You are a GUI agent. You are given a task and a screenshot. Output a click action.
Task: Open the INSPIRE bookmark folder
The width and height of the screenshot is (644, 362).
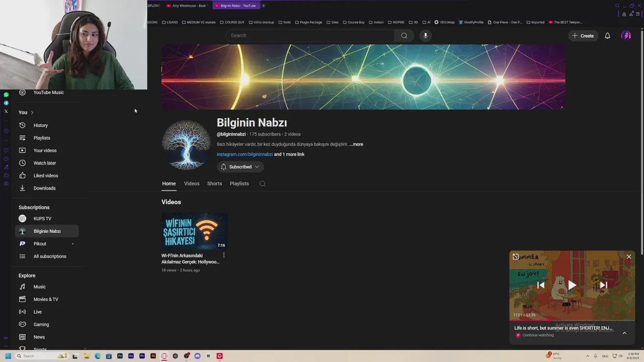396,22
